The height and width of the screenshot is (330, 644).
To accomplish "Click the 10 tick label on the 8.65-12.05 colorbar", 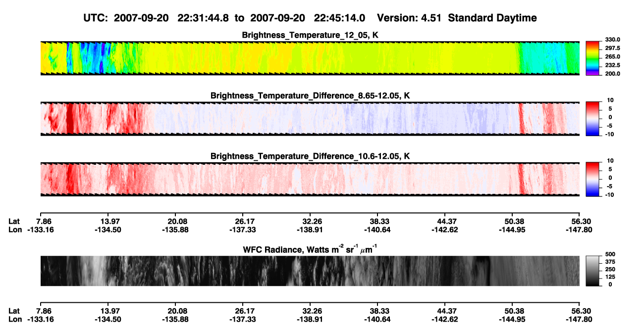I will click(x=611, y=100).
